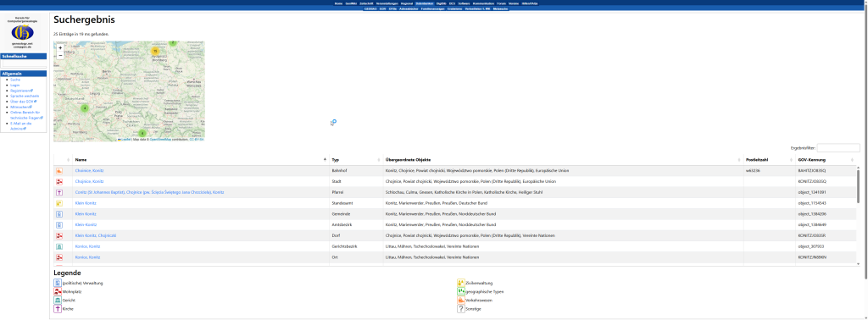This screenshot has height=320, width=868.
Task: Click the OpenStreetMap attribution link
Action: (x=160, y=140)
